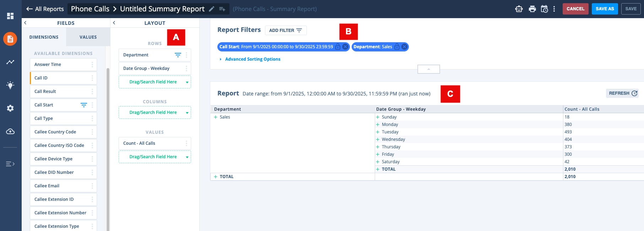Click the Fields panel vertical scrollbar
This screenshot has height=231, width=644.
108,149
